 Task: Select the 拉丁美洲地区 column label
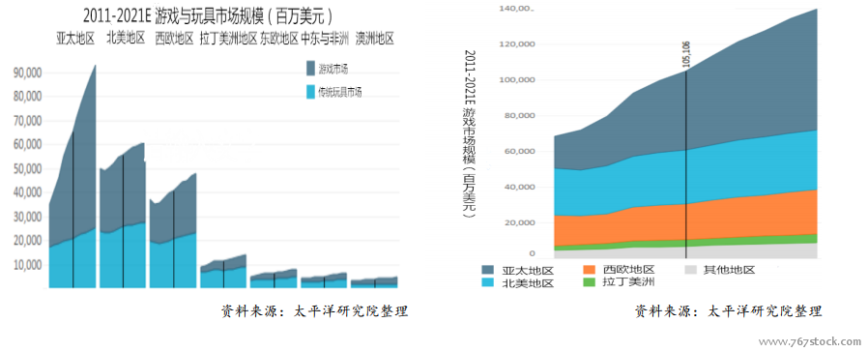click(229, 38)
